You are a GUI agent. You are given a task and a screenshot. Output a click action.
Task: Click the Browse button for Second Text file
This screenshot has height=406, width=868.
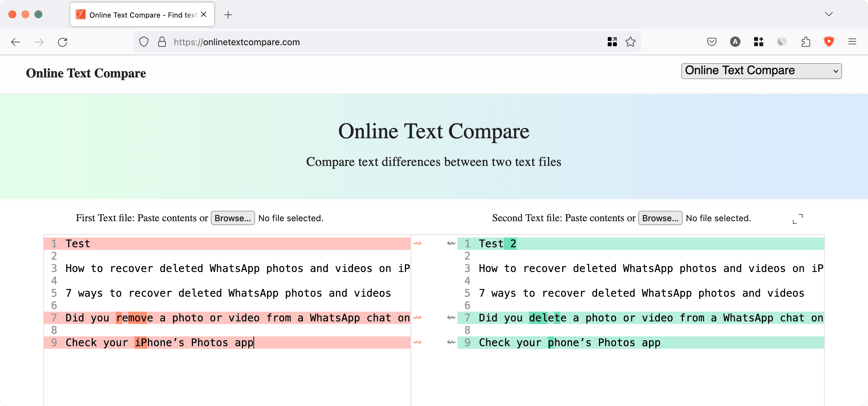tap(659, 218)
